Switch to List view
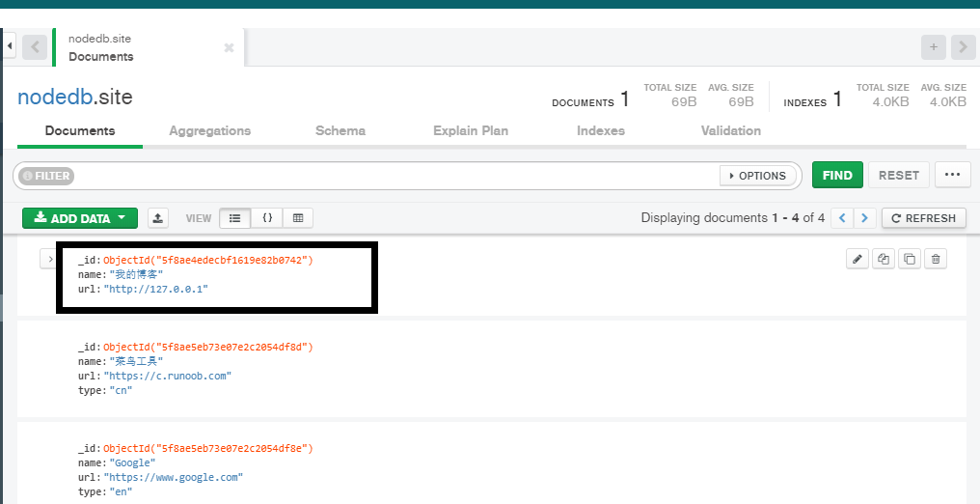Screen dimensions: 980x504 coord(234,218)
